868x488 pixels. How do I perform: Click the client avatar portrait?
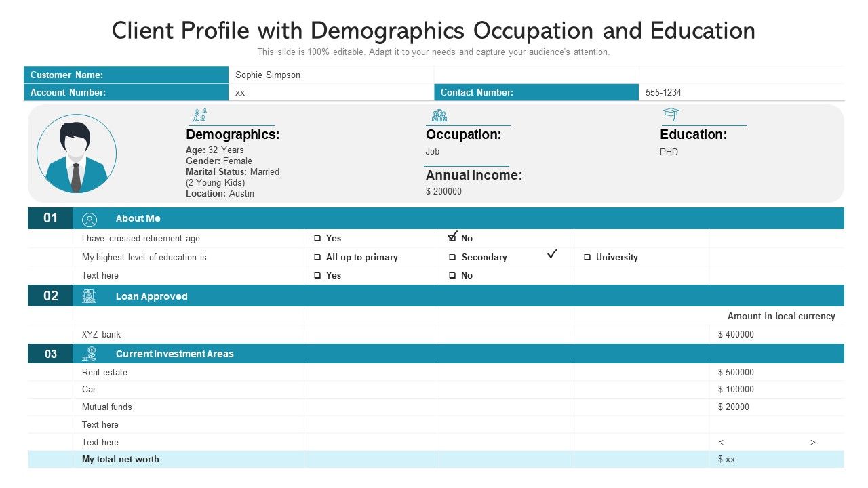[x=77, y=154]
